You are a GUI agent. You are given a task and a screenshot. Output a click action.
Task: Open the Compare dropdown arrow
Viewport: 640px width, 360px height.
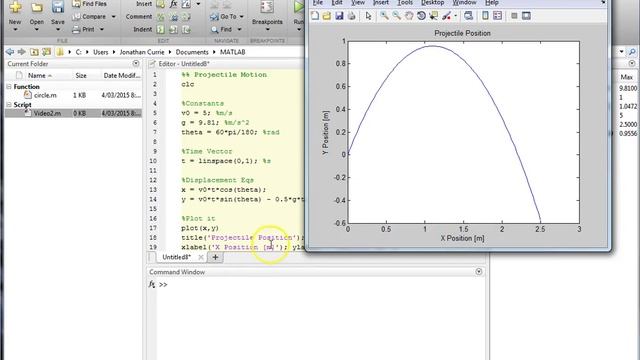pos(113,17)
